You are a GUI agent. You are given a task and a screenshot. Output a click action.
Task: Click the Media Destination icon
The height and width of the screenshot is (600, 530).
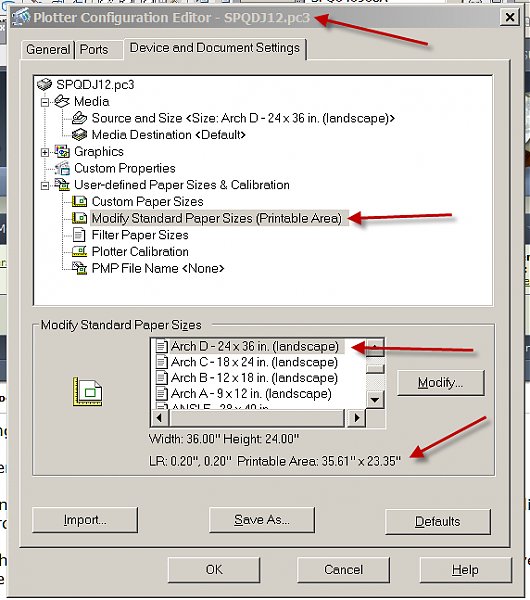click(79, 135)
